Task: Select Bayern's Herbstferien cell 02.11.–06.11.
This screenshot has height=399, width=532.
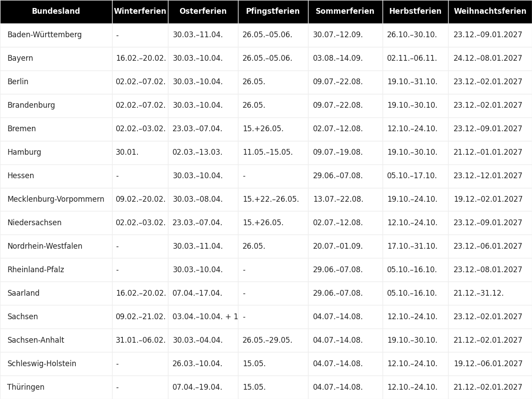Action: click(412, 59)
